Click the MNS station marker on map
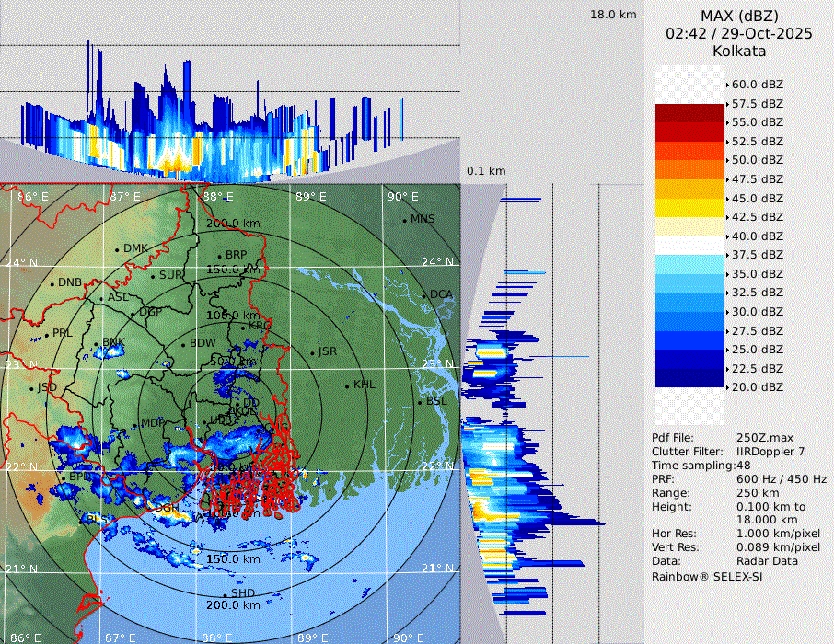Image resolution: width=834 pixels, height=644 pixels. click(x=404, y=220)
